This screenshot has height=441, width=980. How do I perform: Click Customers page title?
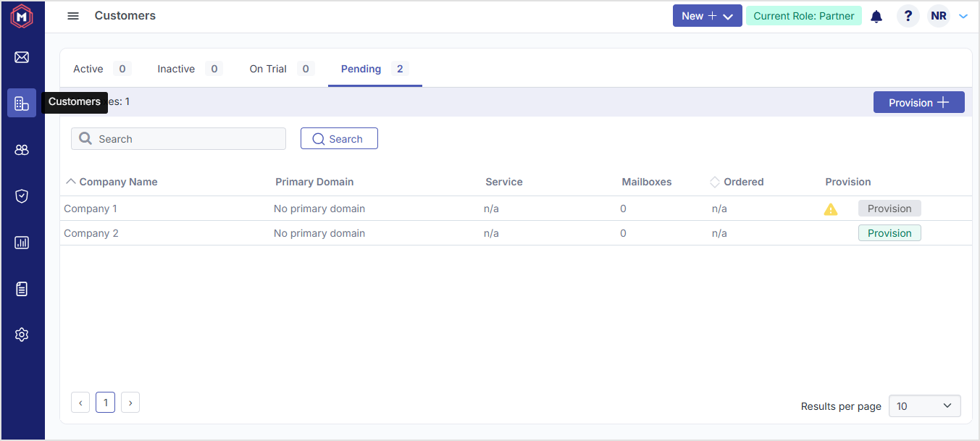point(125,15)
